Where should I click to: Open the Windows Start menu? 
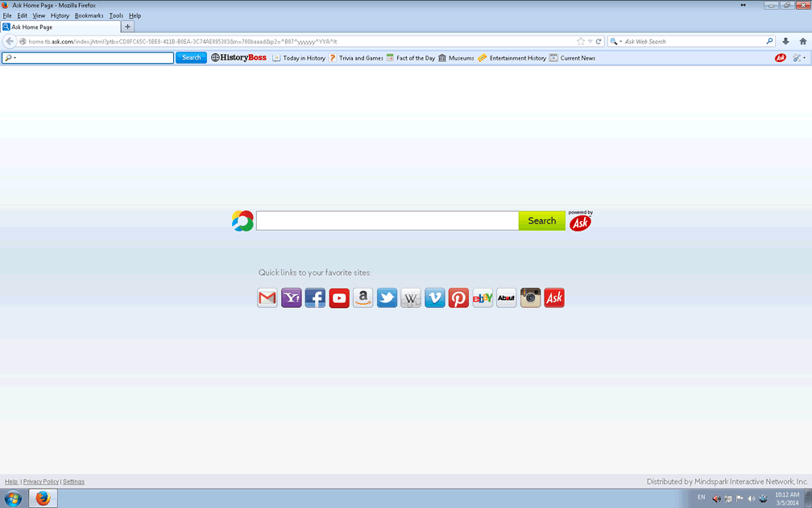(x=13, y=498)
